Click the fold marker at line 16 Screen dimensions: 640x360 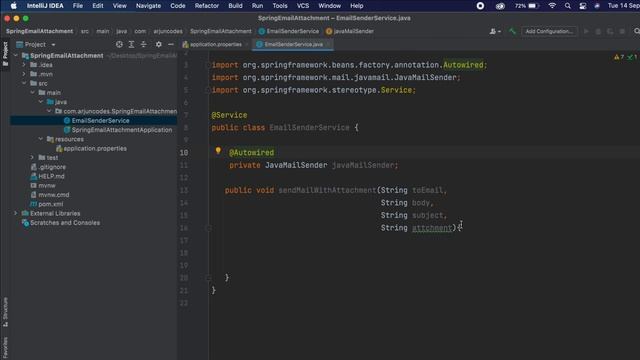208,228
